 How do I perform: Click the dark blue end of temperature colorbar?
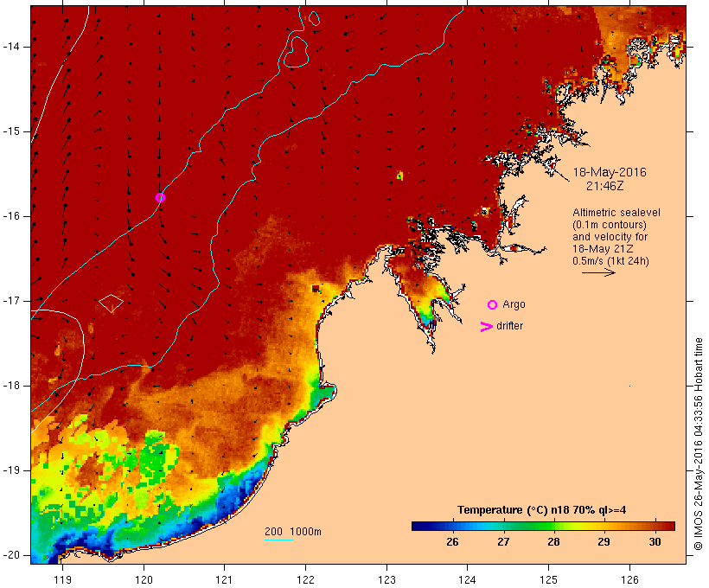[420, 526]
